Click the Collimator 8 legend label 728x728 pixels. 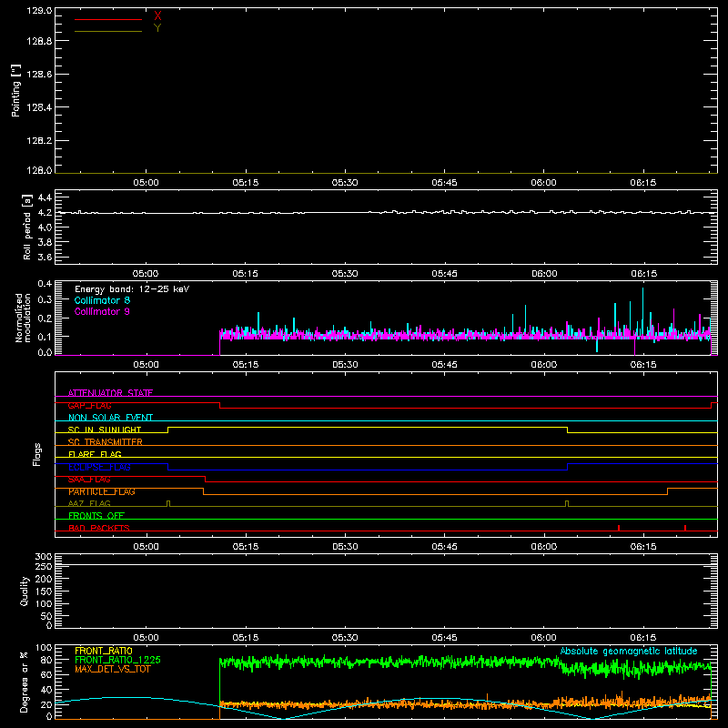point(102,300)
